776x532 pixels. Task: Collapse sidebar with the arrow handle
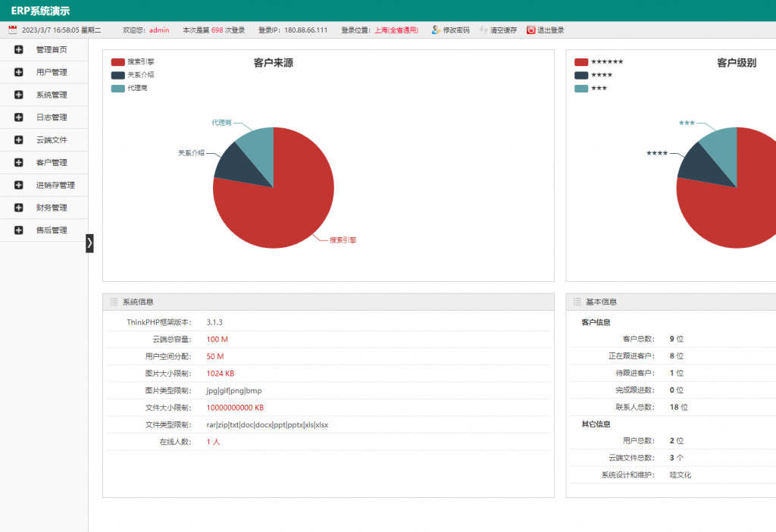(89, 243)
